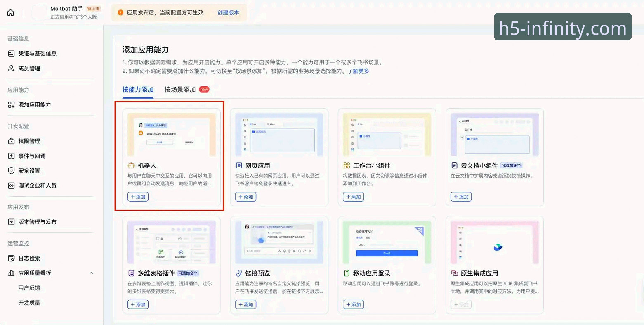Click the 可添加多个 tag on 多维表格插件

tap(188, 273)
